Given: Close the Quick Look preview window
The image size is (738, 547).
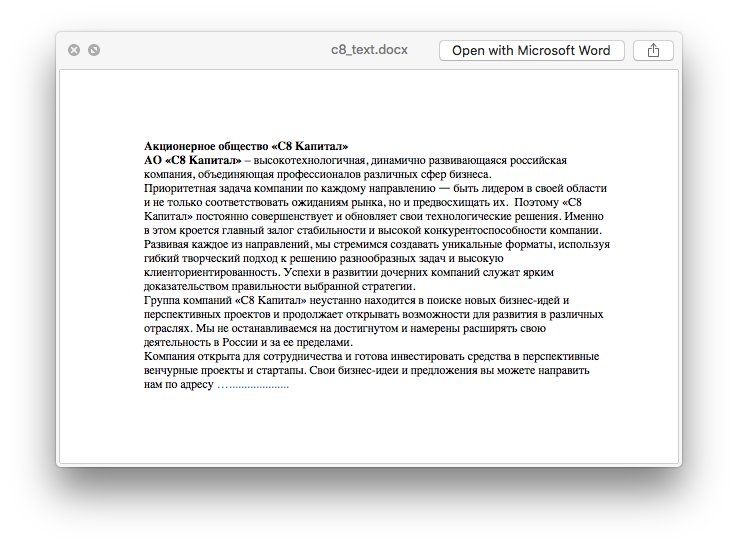Looking at the screenshot, I should point(74,51).
